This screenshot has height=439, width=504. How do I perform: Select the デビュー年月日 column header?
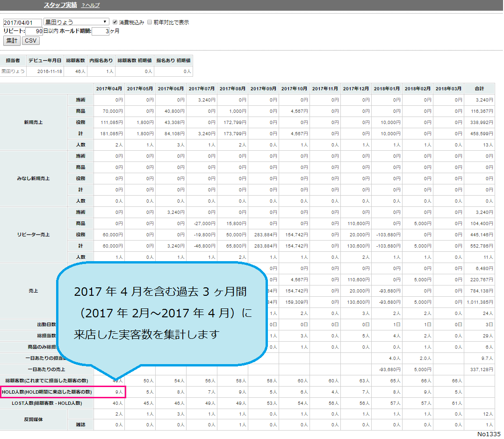click(x=45, y=60)
